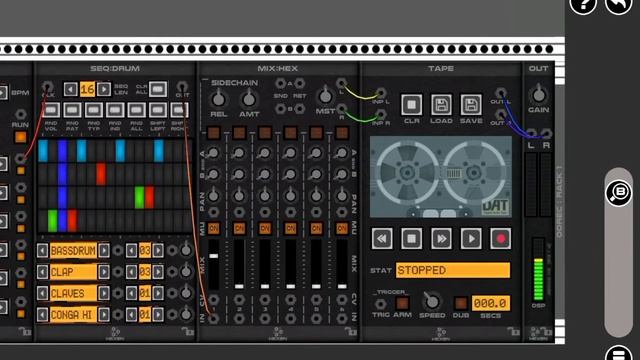Click the TAPE INP L input jack
Image resolution: width=640 pixels, height=360 pixels.
[x=381, y=93]
